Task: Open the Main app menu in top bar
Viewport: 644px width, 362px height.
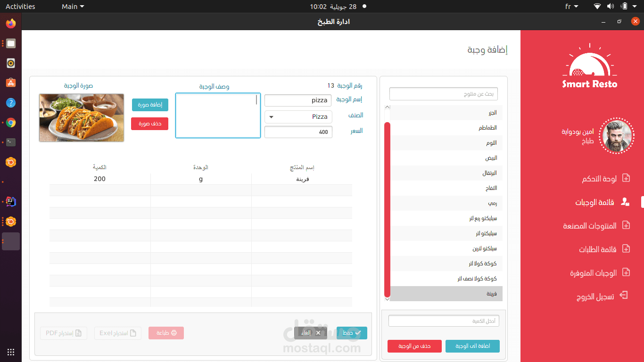Action: [x=73, y=7]
